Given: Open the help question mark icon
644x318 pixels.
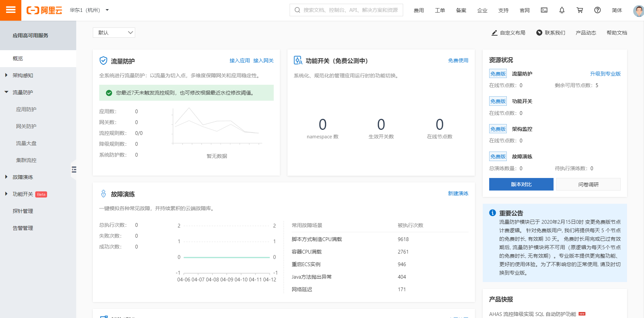Looking at the screenshot, I should (x=598, y=10).
